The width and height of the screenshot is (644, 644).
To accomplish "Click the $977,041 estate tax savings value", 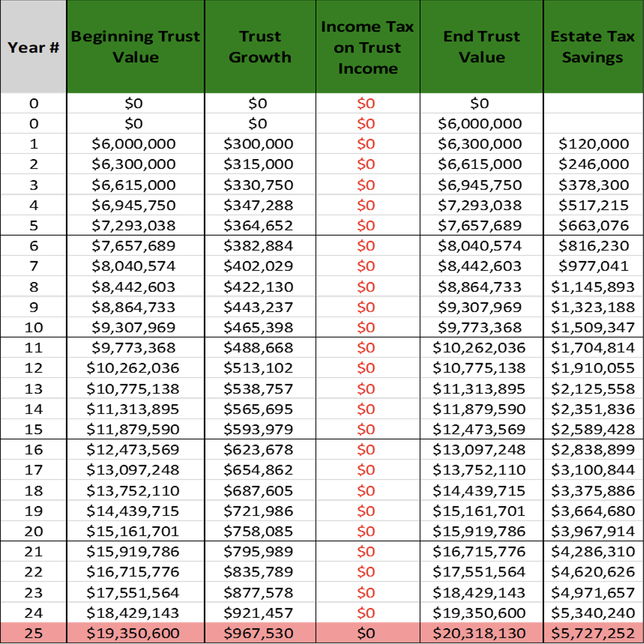I will click(594, 266).
